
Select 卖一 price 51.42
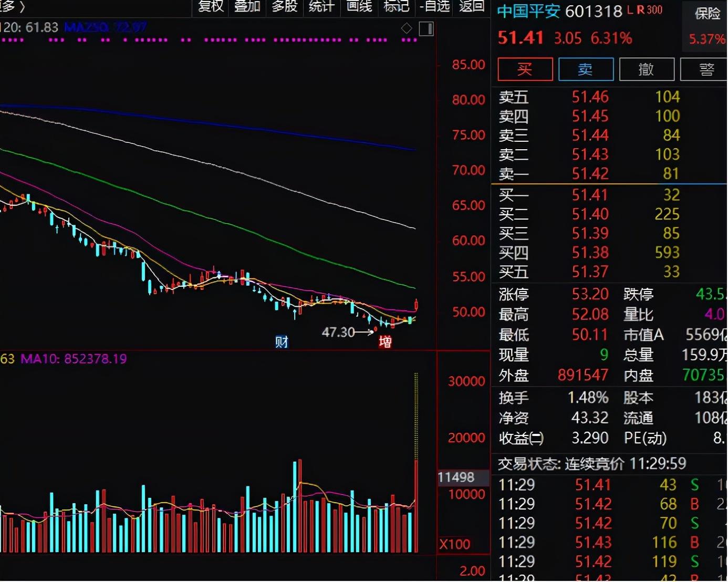click(x=590, y=174)
